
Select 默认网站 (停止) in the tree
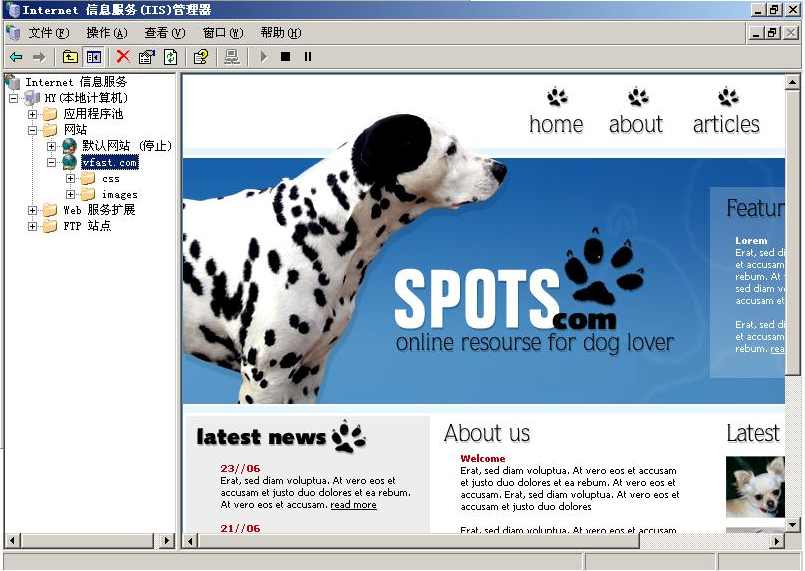coord(127,146)
